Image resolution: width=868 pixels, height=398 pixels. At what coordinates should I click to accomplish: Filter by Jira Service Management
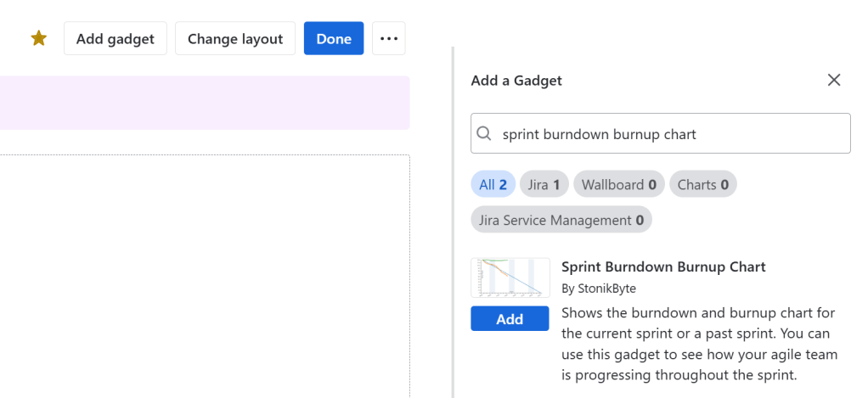click(561, 220)
